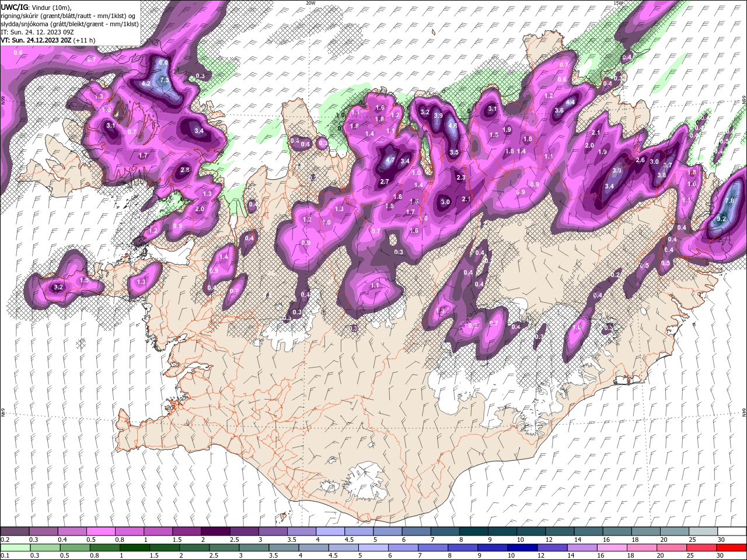Select the 2.8 value label
Screen dimensions: 747x560
185,170
